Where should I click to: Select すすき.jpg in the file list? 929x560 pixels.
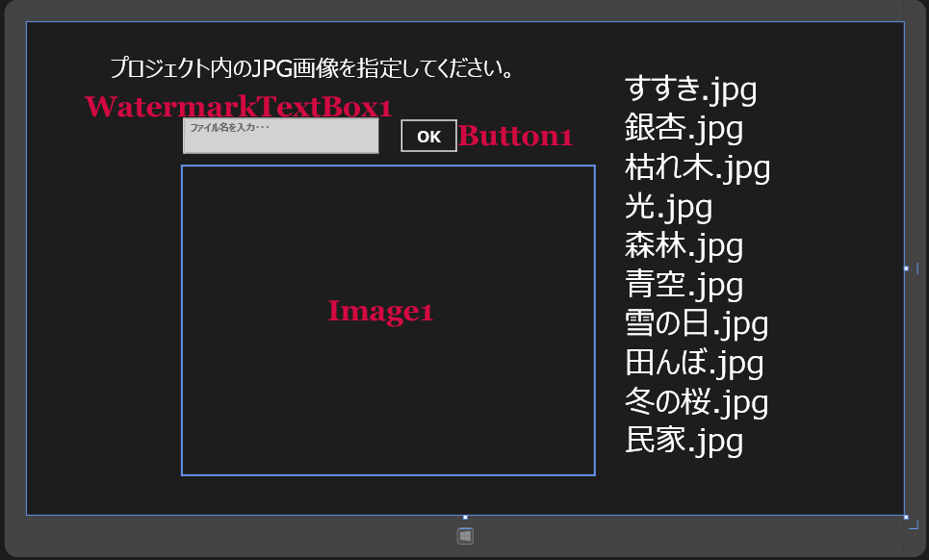[x=691, y=89]
